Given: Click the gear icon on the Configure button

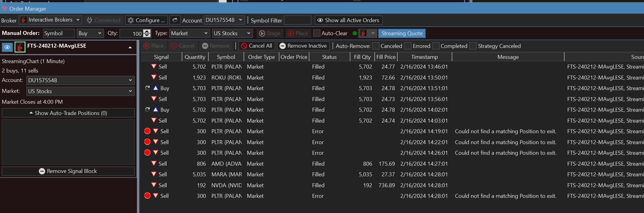Looking at the screenshot, I should [131, 20].
